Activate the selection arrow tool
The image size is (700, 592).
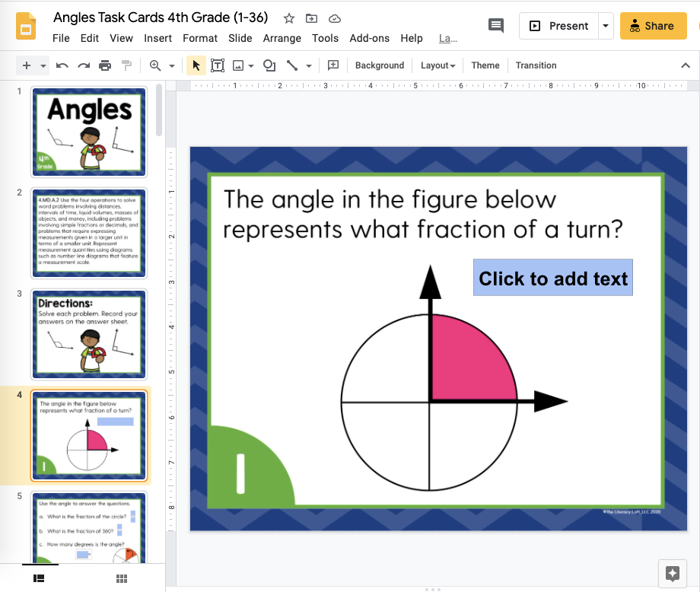coord(196,65)
